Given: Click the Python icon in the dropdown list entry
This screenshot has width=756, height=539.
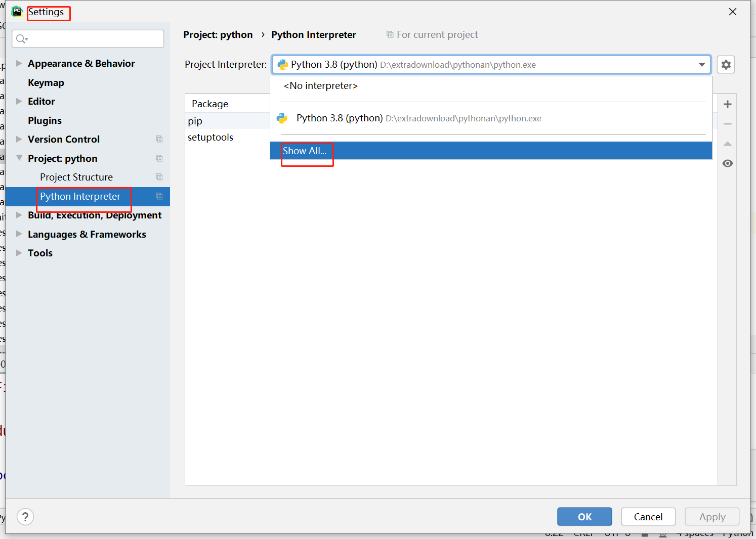Looking at the screenshot, I should point(282,118).
